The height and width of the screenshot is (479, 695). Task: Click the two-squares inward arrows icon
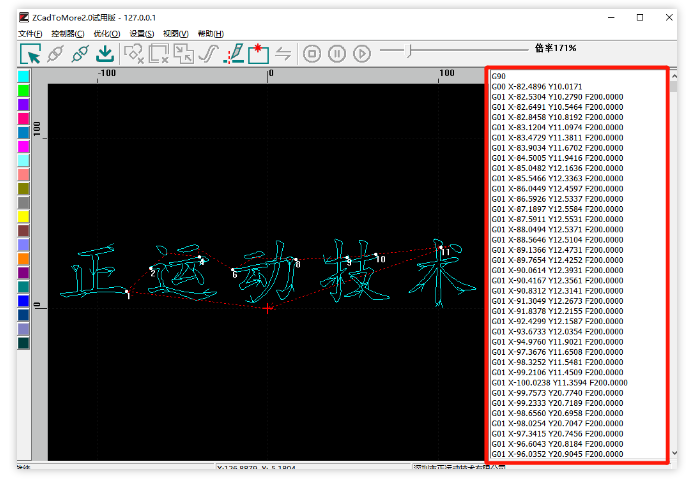point(184,54)
